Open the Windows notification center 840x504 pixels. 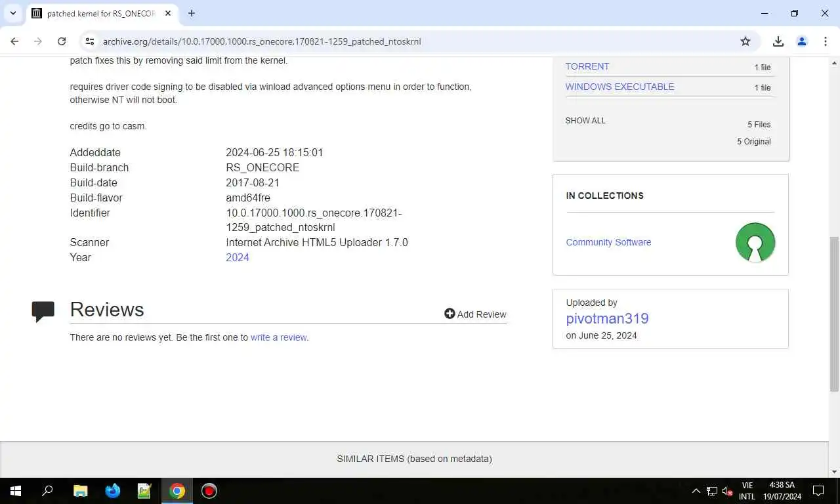point(818,491)
